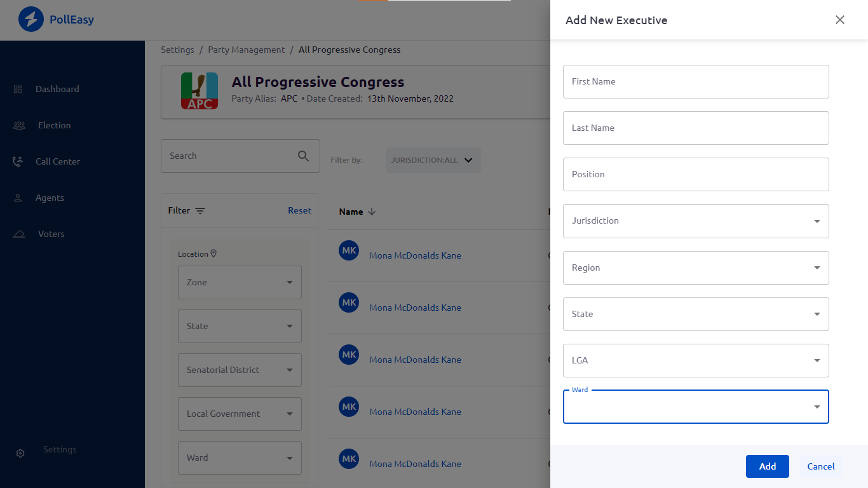Focus the First Name input field
Image resolution: width=868 pixels, height=488 pixels.
coord(696,81)
